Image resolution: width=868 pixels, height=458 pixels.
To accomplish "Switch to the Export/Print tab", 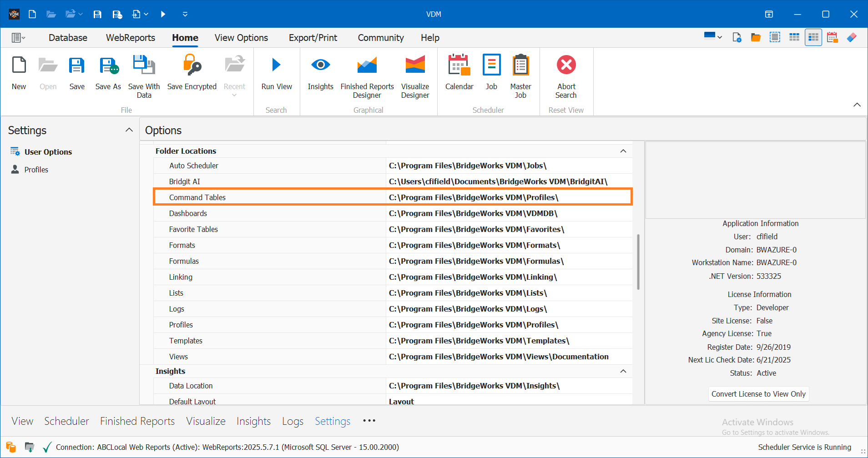I will pos(313,38).
